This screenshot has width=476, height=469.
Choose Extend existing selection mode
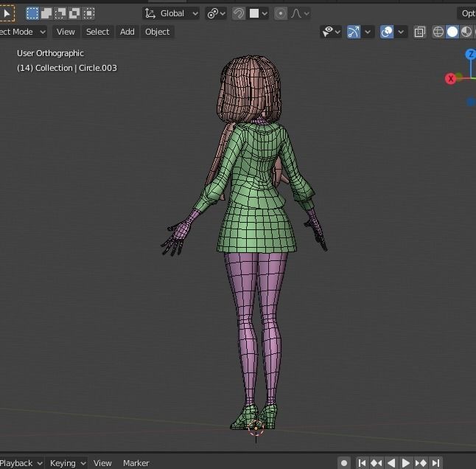click(46, 13)
